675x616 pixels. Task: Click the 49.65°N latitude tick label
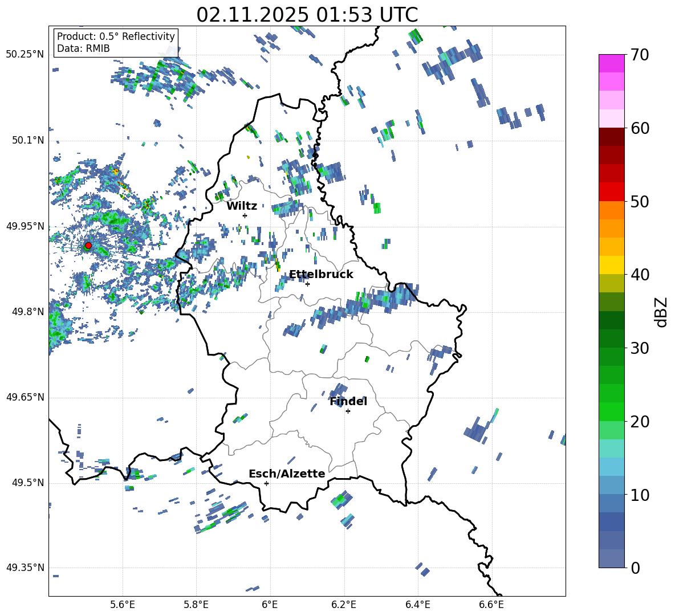tap(25, 397)
